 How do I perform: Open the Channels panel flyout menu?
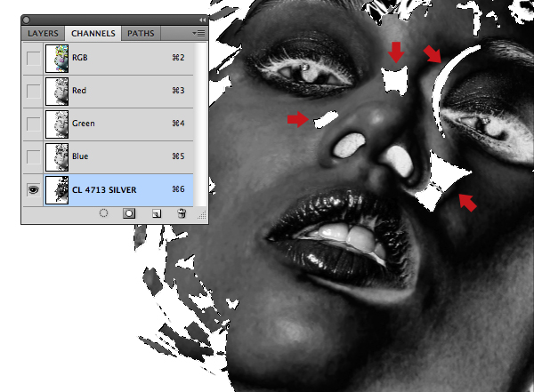(198, 34)
